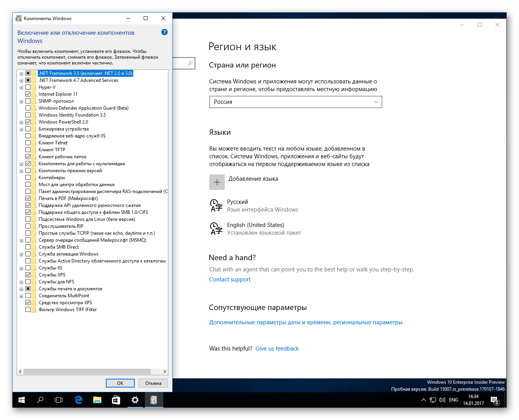Click Отмена button
The image size is (519, 420).
[153, 383]
